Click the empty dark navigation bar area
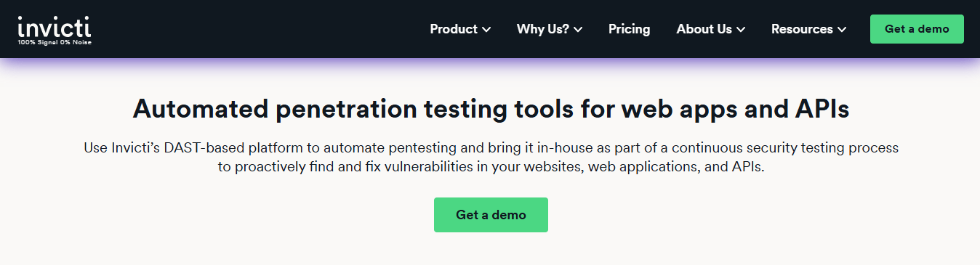The image size is (980, 265). click(254, 29)
